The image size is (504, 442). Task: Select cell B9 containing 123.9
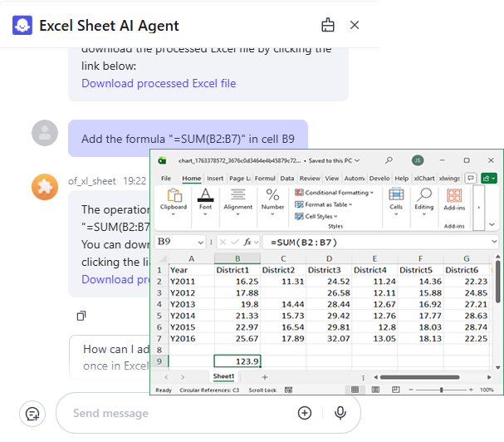click(237, 361)
